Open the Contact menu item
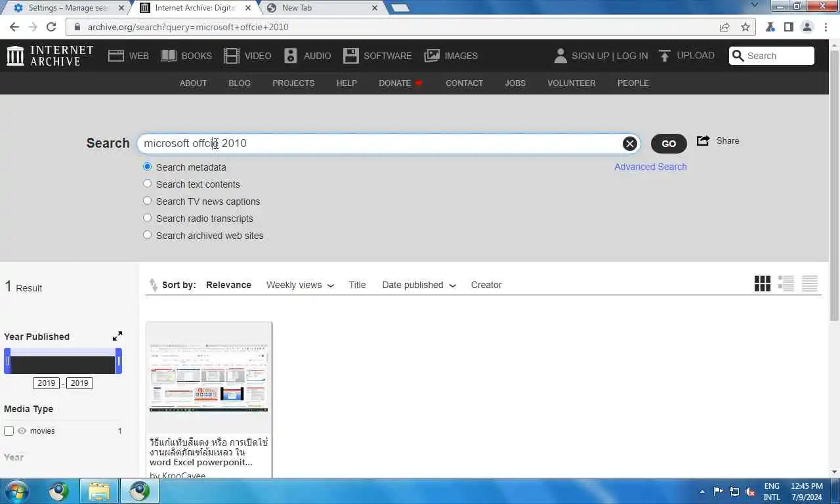The width and height of the screenshot is (840, 504). (464, 83)
